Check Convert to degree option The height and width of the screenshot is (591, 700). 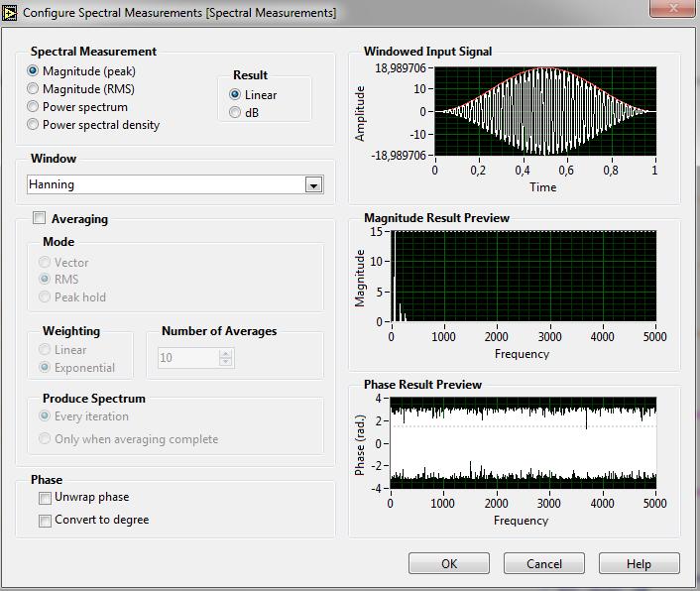45,521
